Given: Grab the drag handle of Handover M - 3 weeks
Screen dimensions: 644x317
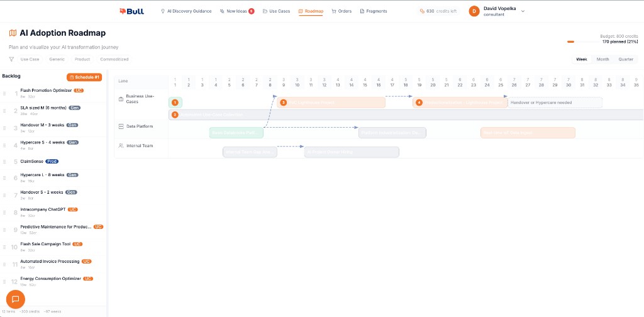Looking at the screenshot, I should [4, 128].
